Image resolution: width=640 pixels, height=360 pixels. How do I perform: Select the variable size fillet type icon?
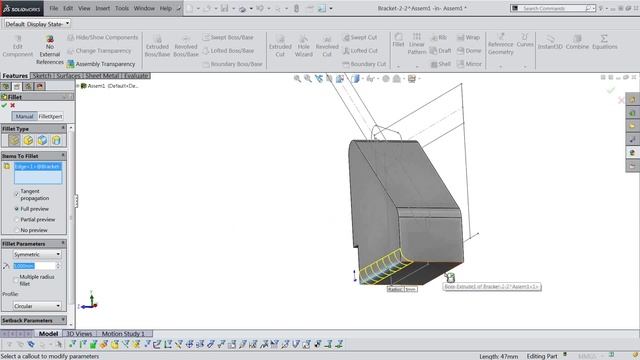pyautogui.click(x=28, y=140)
